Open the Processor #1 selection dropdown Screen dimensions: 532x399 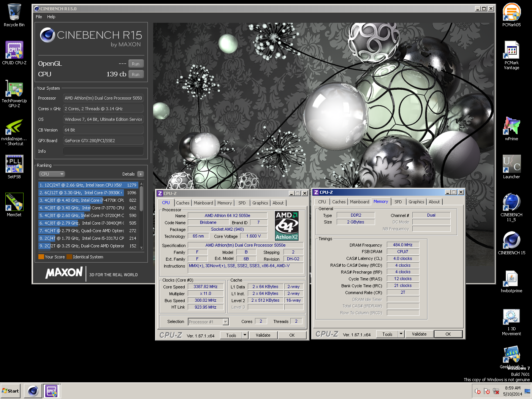208,322
